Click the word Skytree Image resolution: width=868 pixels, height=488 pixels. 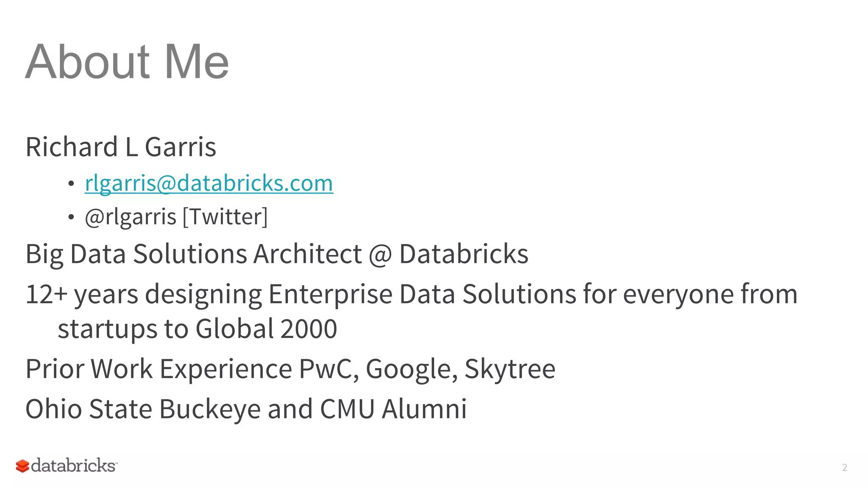509,369
